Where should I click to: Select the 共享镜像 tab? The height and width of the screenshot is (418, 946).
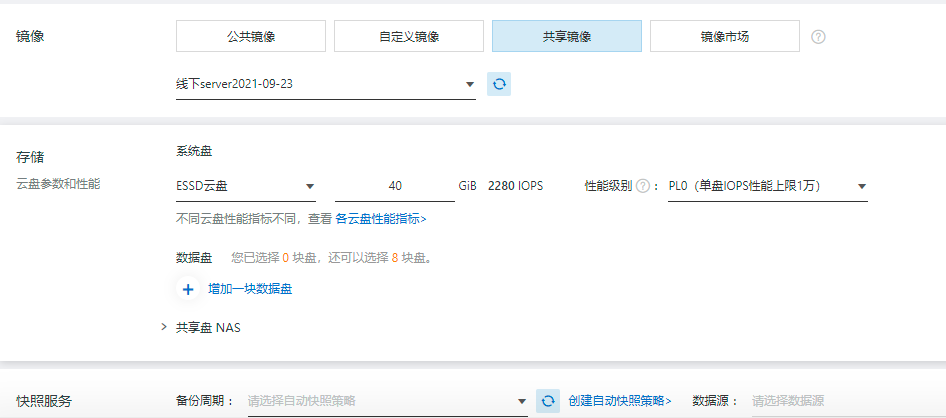coord(566,37)
